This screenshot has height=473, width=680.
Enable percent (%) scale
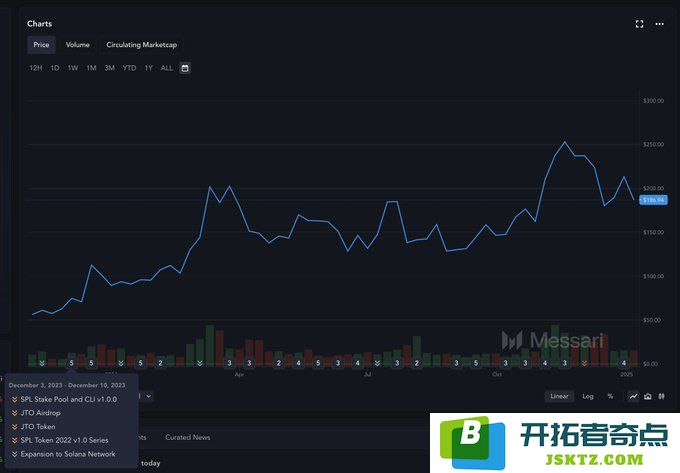coord(610,396)
